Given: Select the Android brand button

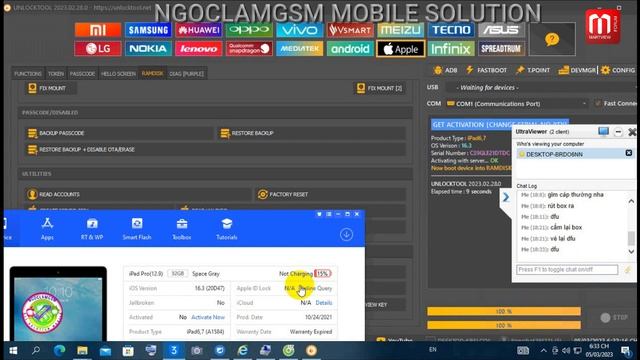Looking at the screenshot, I should 350,49.
